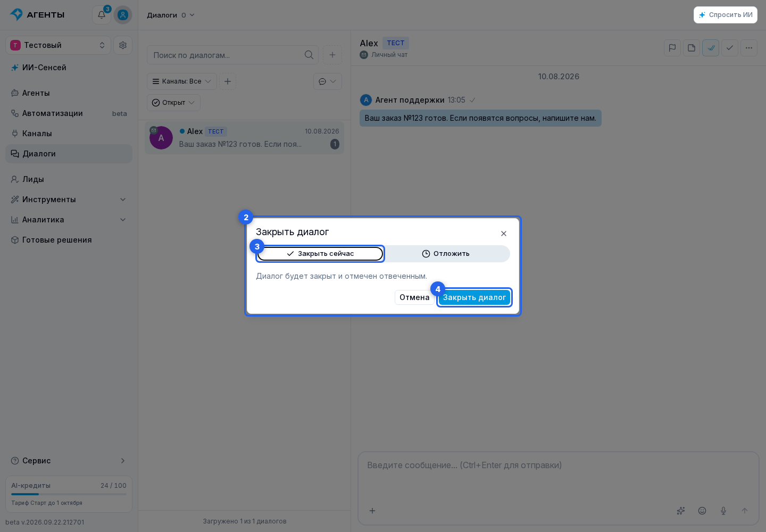Click the microphone icon

point(723,511)
